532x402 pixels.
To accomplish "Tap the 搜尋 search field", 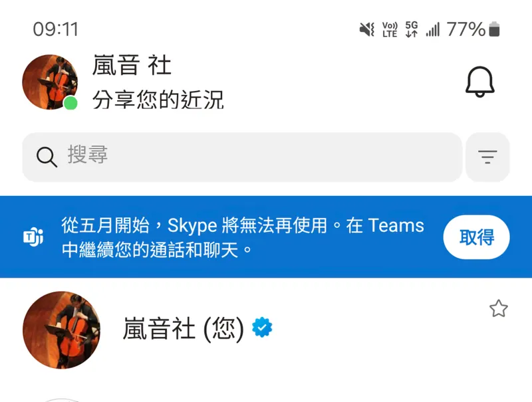I will point(242,157).
